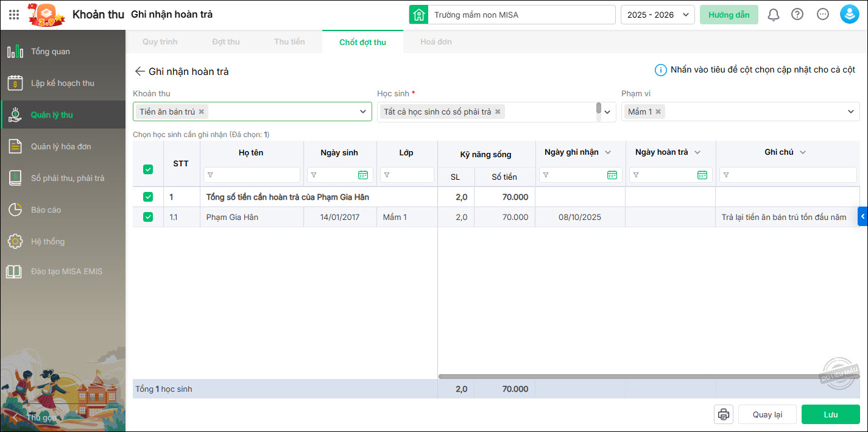Viewport: 868px width, 432px height.
Task: Open the Ngày ghi nhận column dropdown arrow
Action: 607,152
